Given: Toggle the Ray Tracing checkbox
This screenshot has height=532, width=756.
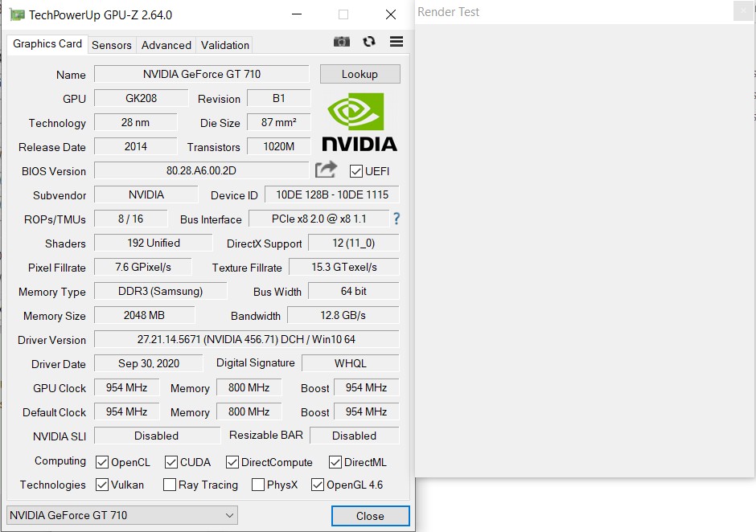Looking at the screenshot, I should [x=170, y=485].
